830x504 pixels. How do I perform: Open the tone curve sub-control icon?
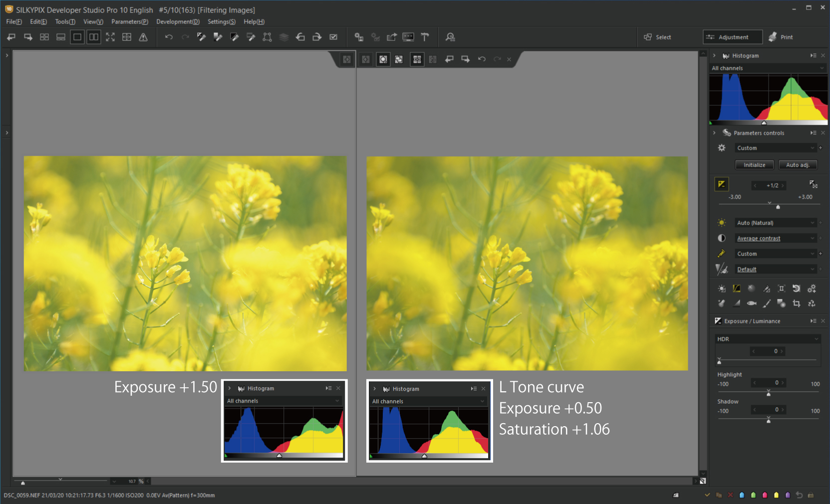pyautogui.click(x=737, y=288)
